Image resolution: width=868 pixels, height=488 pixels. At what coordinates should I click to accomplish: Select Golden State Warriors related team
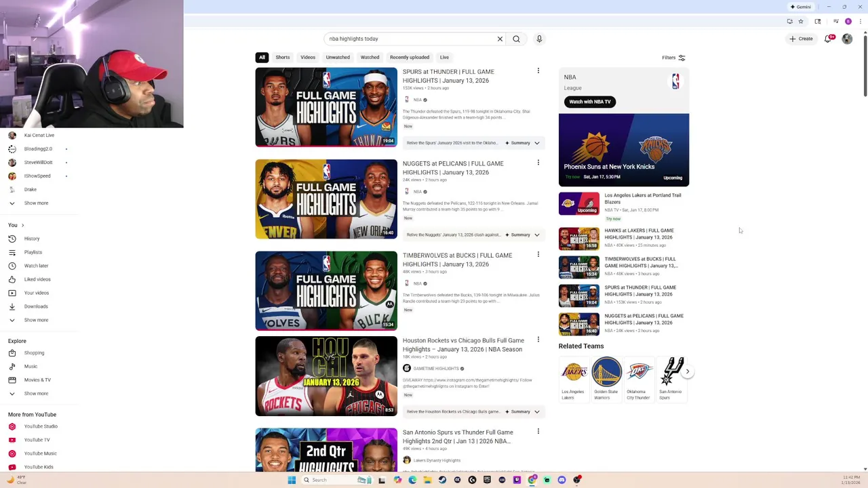(606, 379)
